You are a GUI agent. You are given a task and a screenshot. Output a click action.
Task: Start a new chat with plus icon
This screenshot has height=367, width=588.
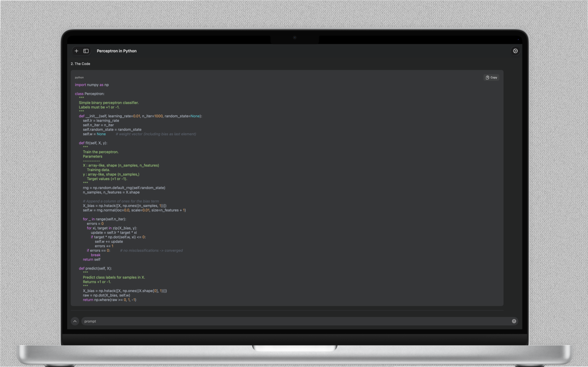coord(77,51)
